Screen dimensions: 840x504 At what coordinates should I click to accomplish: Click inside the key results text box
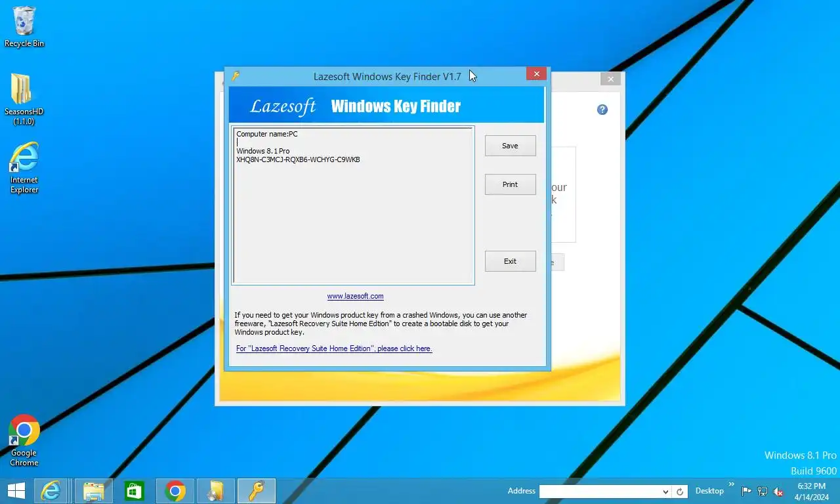click(x=353, y=205)
